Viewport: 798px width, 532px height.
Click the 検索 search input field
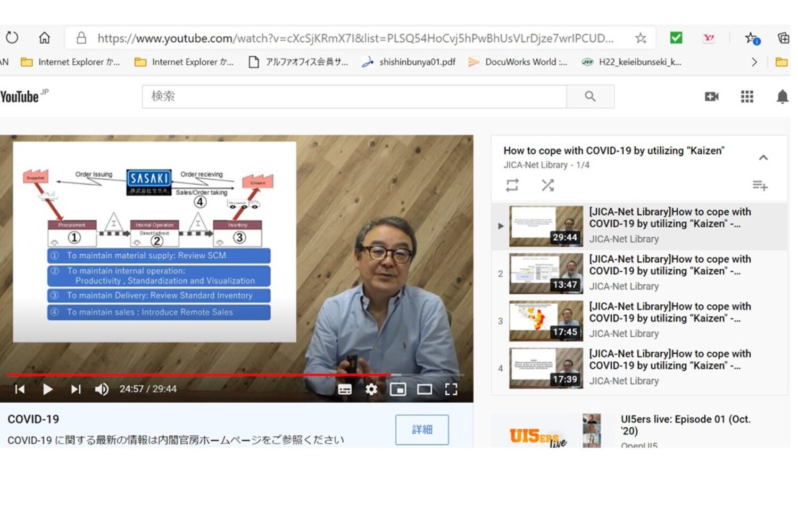(354, 96)
